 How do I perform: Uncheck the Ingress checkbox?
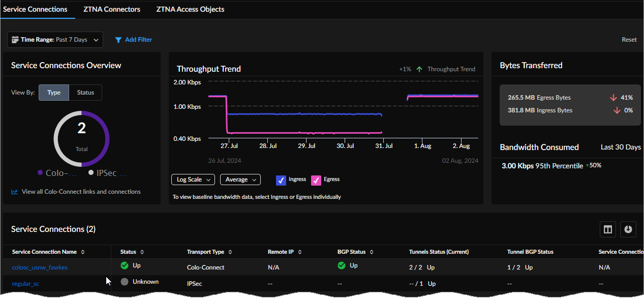pyautogui.click(x=281, y=180)
